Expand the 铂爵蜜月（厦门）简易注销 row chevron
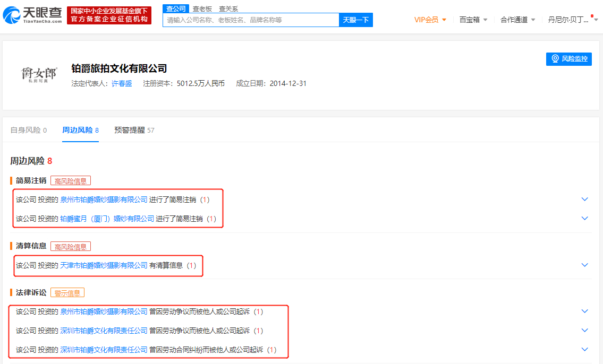This screenshot has width=603, height=364. point(584,219)
